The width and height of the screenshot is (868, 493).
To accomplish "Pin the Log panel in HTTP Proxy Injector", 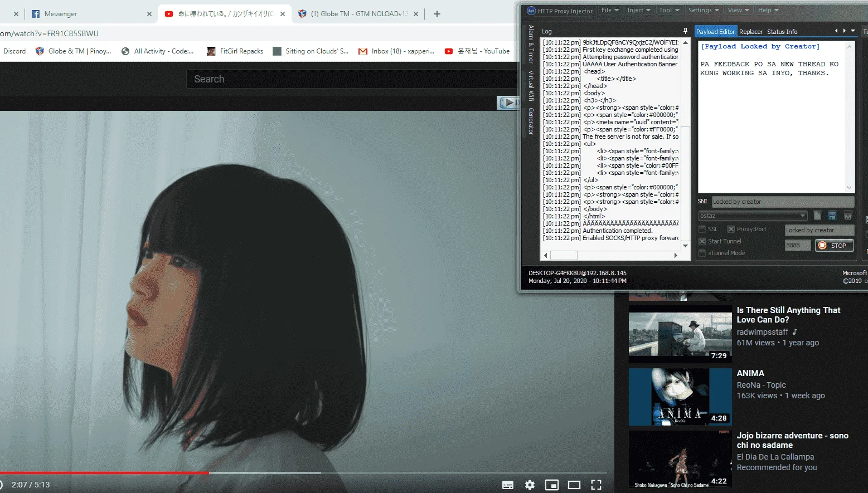I will click(x=685, y=31).
